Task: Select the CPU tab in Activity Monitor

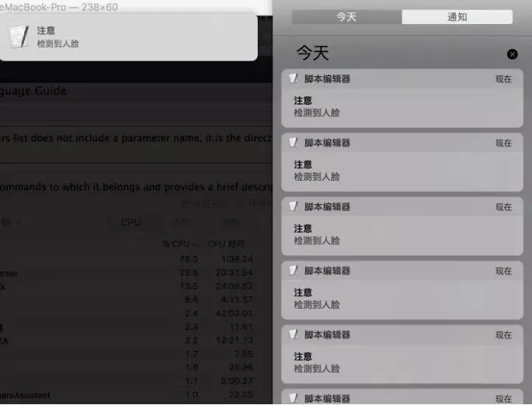Action: [130, 223]
